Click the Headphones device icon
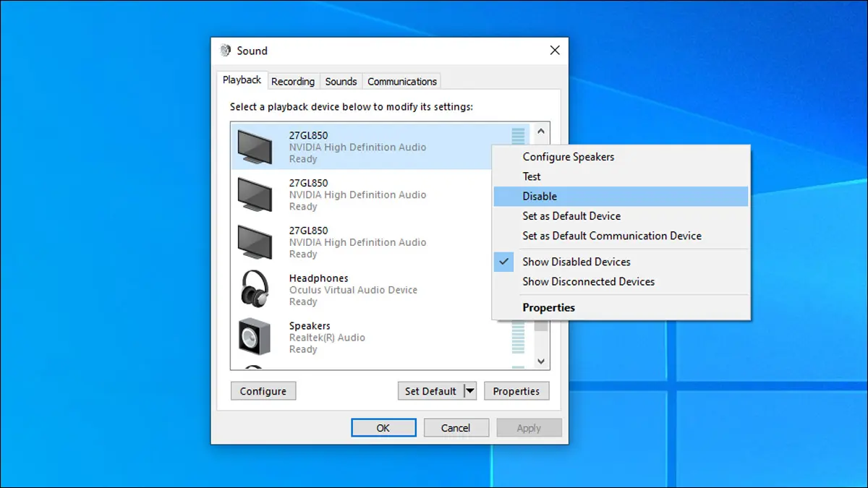The height and width of the screenshot is (488, 868). coord(255,289)
